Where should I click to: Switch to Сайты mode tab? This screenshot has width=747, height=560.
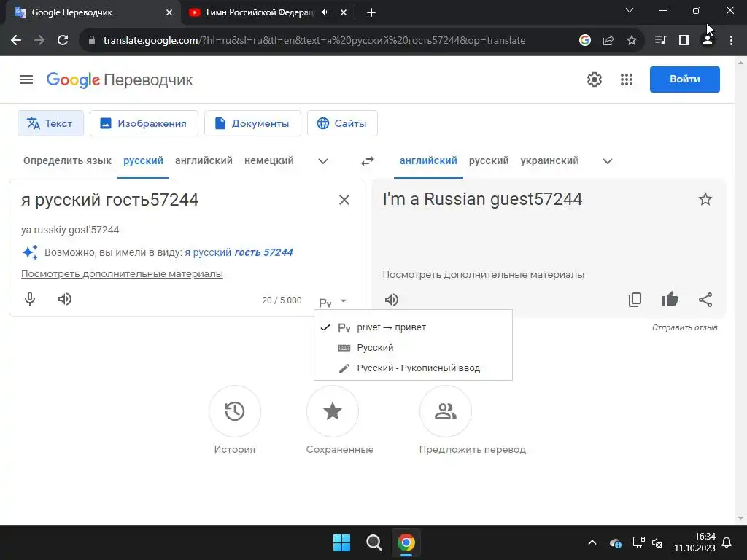[x=342, y=123]
